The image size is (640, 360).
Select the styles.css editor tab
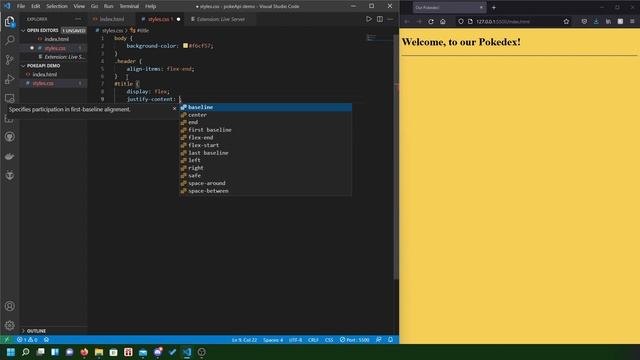pyautogui.click(x=160, y=19)
